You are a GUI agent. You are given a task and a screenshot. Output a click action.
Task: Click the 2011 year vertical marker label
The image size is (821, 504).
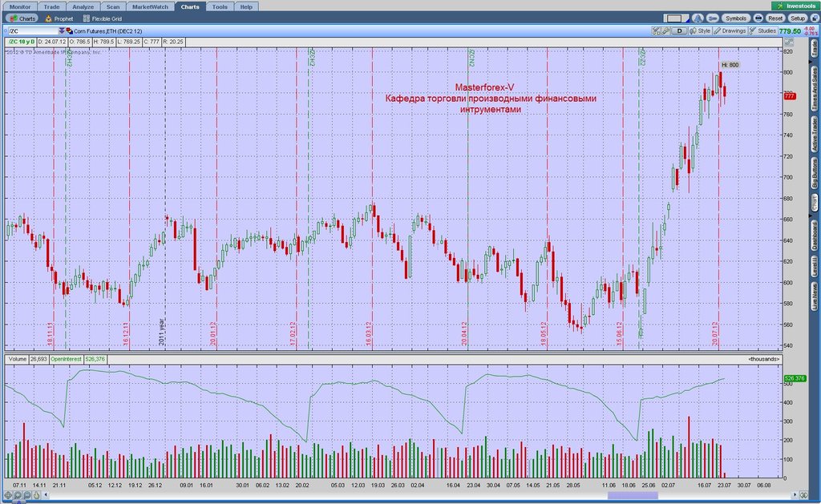(162, 331)
